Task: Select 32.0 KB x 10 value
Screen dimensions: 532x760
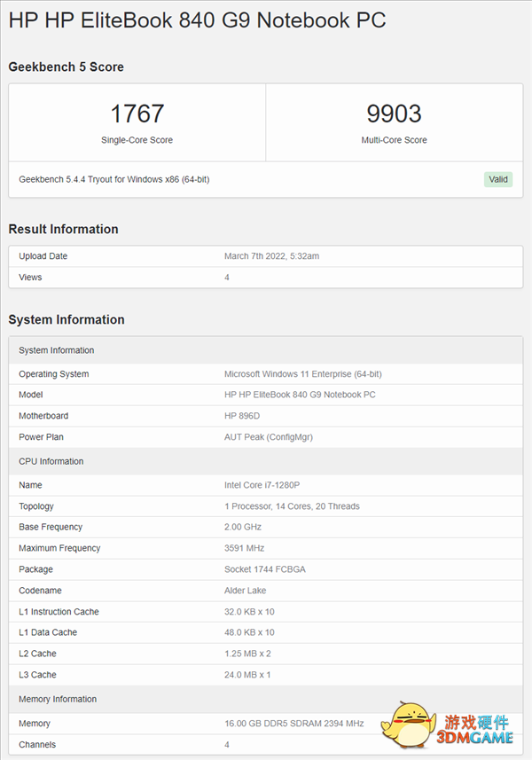Action: coord(249,612)
